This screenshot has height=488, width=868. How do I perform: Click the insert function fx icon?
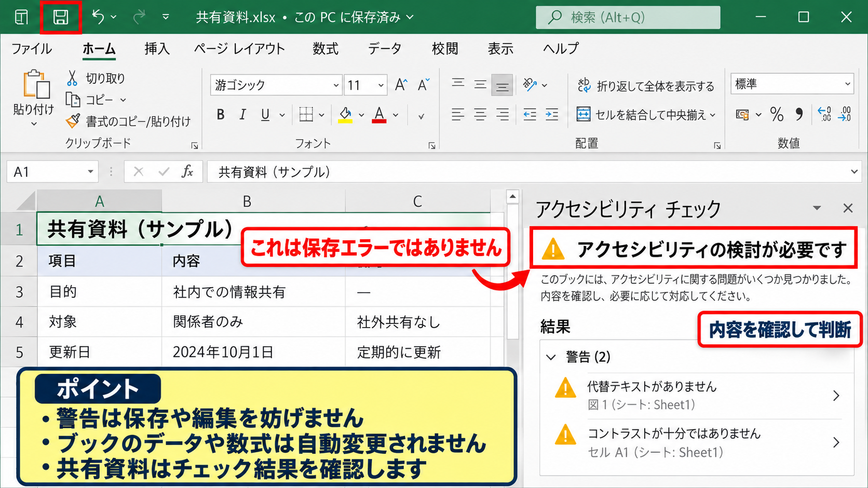click(187, 171)
